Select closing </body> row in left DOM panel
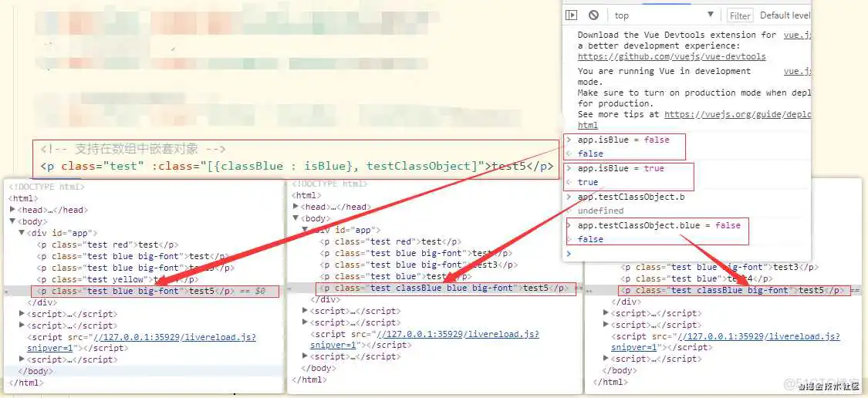The image size is (868, 398). [x=36, y=372]
